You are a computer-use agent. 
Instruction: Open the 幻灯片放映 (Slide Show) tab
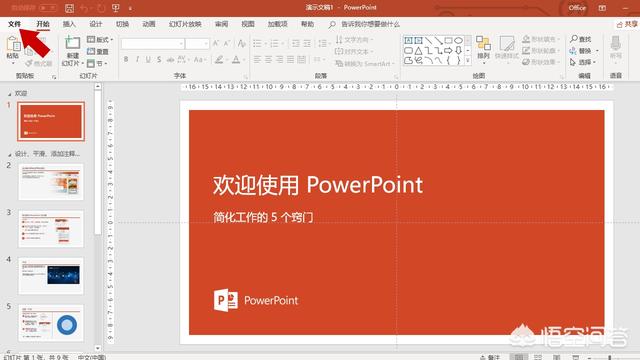(x=185, y=24)
